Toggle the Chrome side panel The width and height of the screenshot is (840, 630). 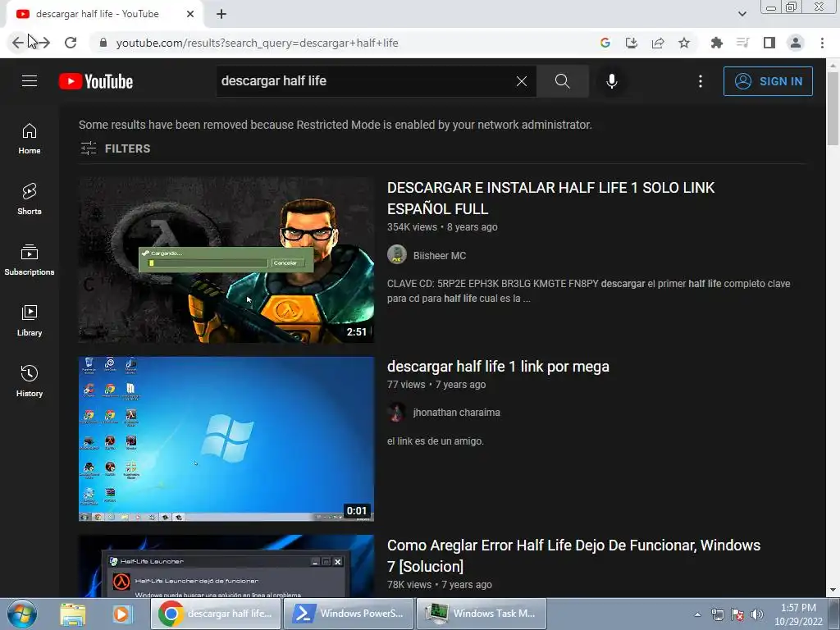tap(769, 43)
